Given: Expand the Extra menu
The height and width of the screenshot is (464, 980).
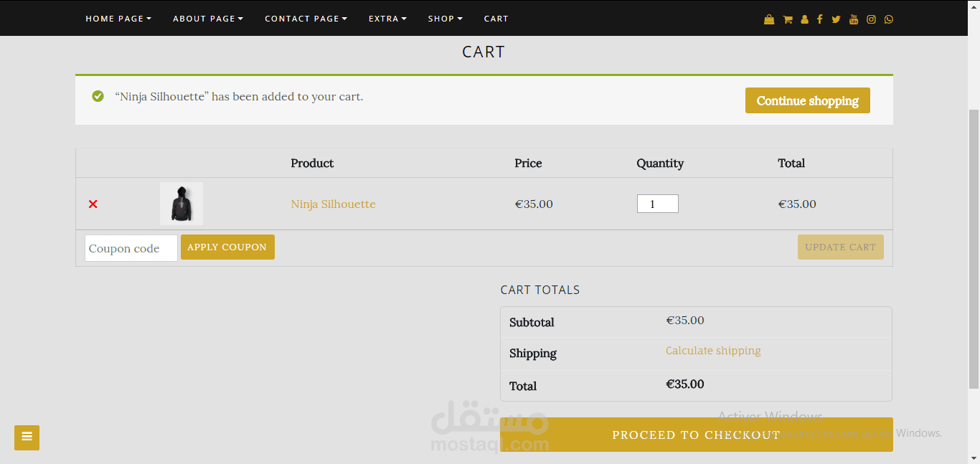Looking at the screenshot, I should point(387,19).
